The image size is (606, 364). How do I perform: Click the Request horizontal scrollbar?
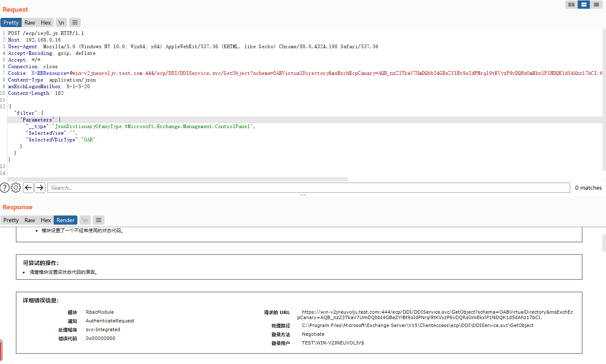click(177, 179)
